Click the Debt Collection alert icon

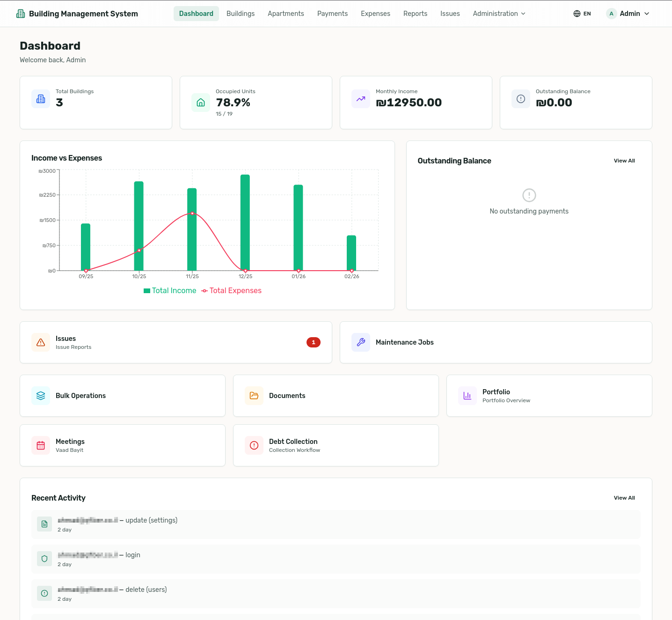click(254, 445)
